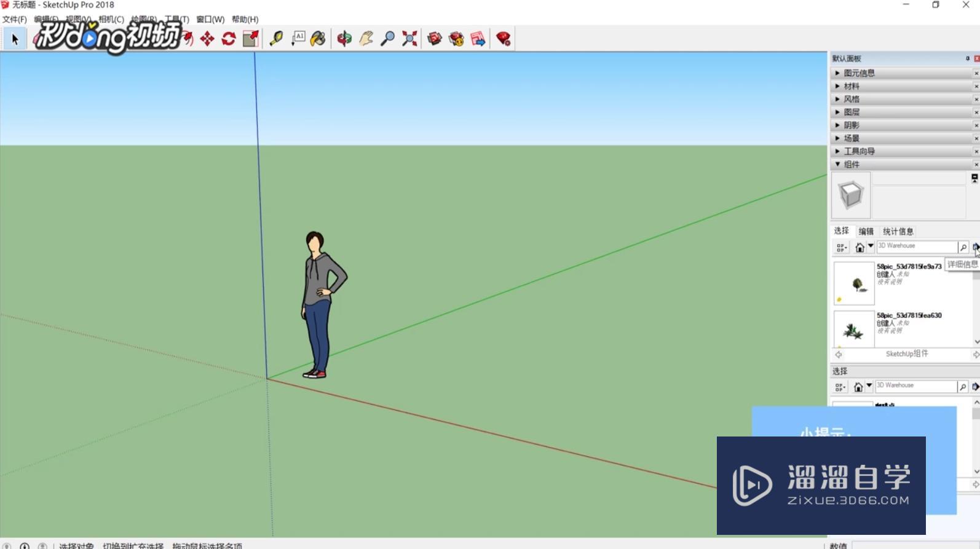Click the Send to LayOut icon
980x549 pixels.
click(478, 39)
